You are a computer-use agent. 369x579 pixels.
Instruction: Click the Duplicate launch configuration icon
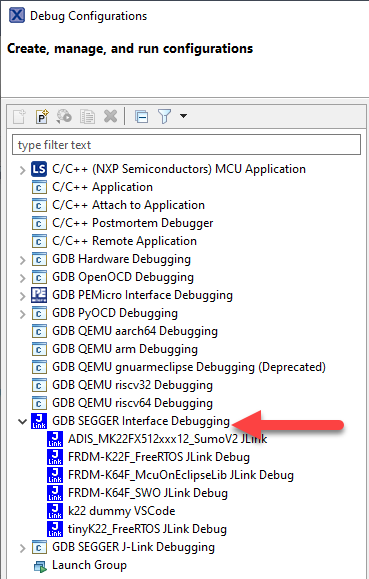click(x=88, y=117)
